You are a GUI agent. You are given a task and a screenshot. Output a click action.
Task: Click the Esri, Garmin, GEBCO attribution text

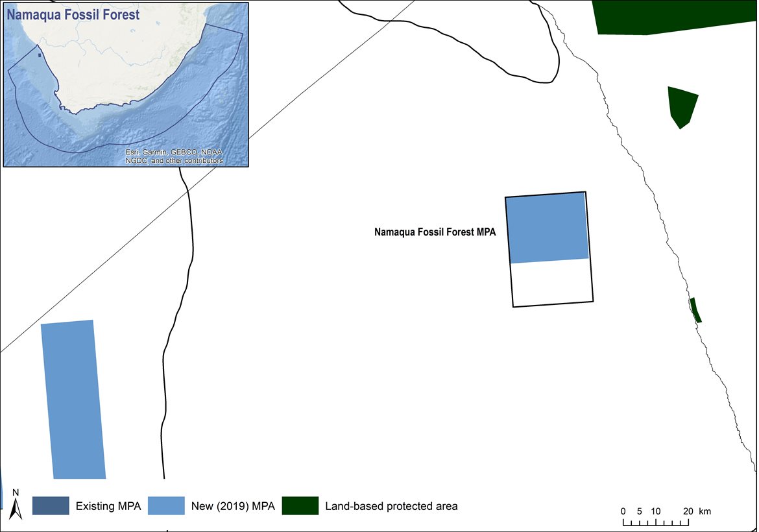point(175,156)
